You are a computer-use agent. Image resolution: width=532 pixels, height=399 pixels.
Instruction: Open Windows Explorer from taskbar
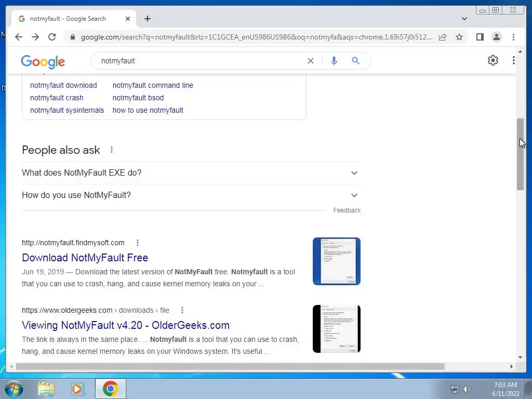point(46,389)
